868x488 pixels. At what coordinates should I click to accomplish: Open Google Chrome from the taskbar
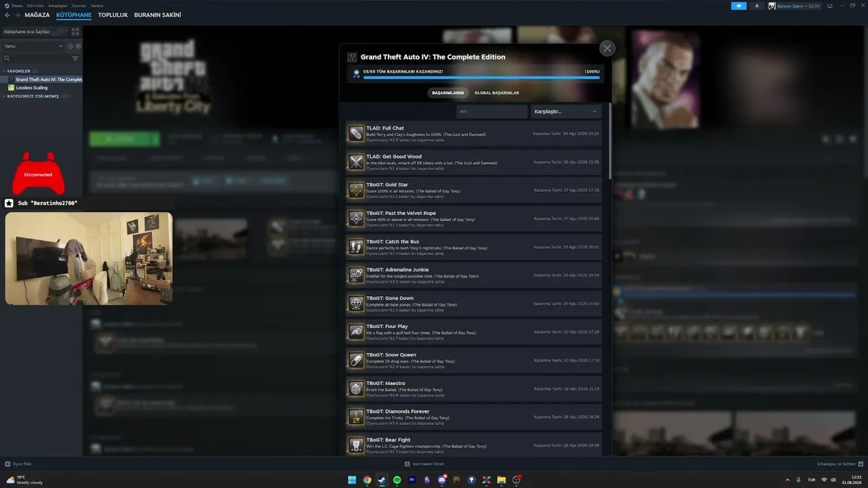click(x=367, y=480)
